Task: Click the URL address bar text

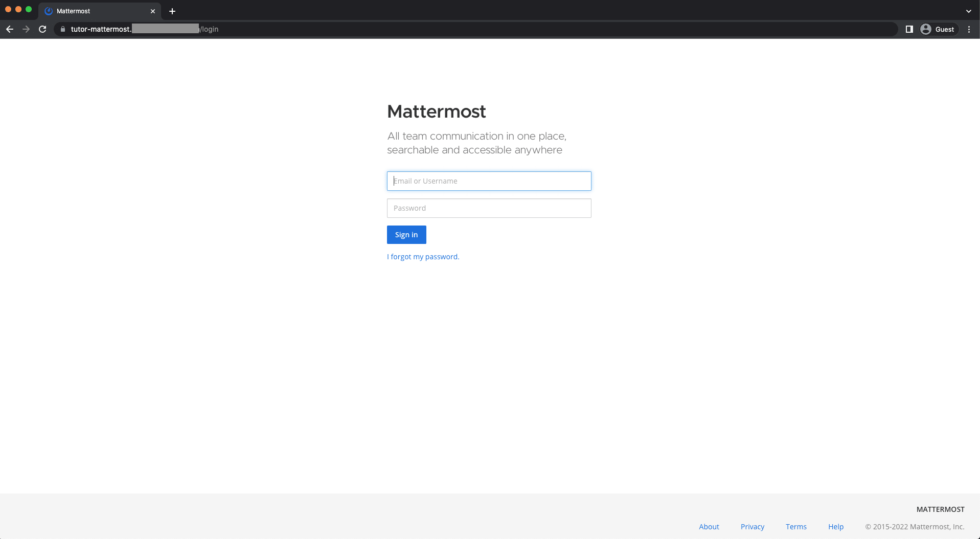Action: [145, 29]
